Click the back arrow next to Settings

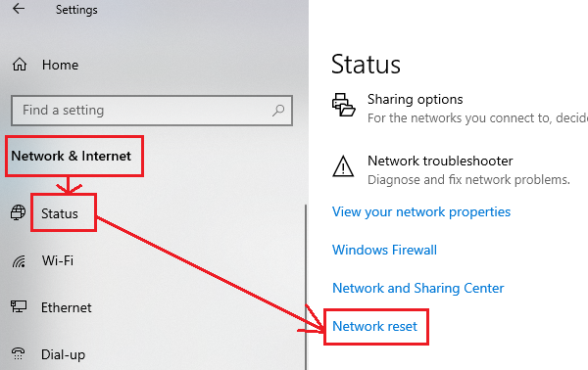click(x=18, y=8)
